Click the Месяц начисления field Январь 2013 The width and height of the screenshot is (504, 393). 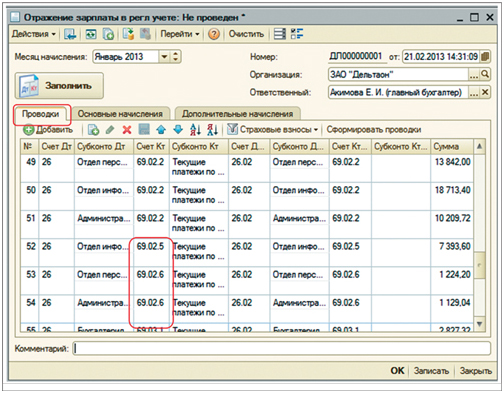(126, 57)
